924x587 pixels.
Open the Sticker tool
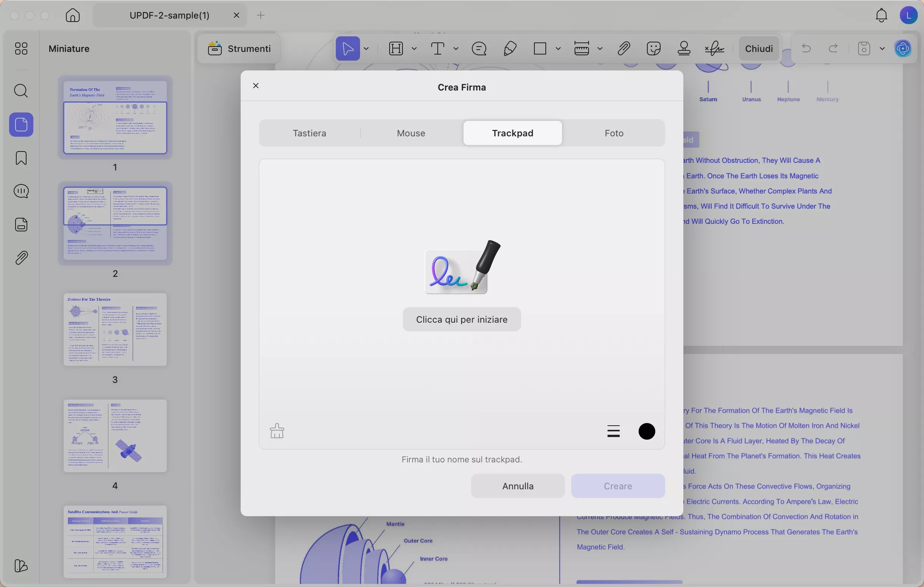[653, 48]
